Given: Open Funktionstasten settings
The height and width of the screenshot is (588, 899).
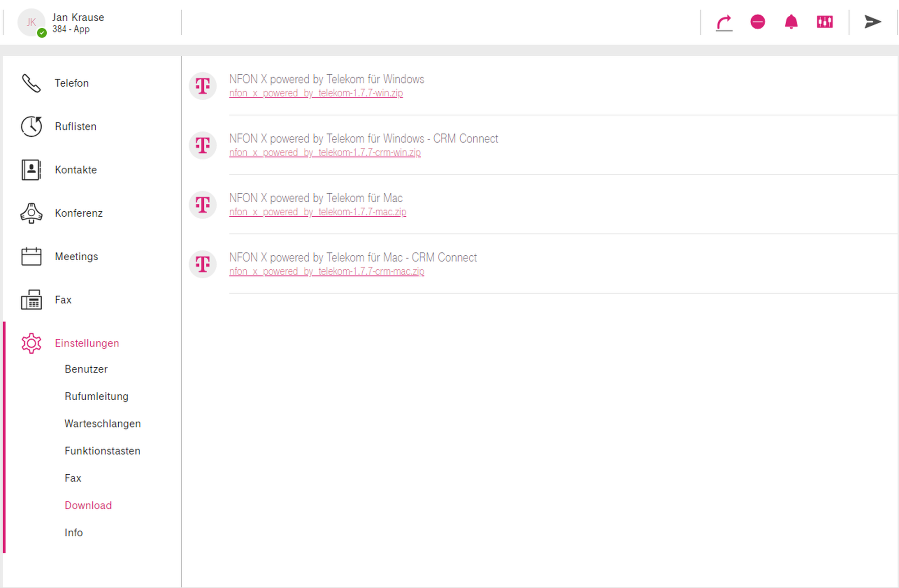Looking at the screenshot, I should pyautogui.click(x=102, y=451).
